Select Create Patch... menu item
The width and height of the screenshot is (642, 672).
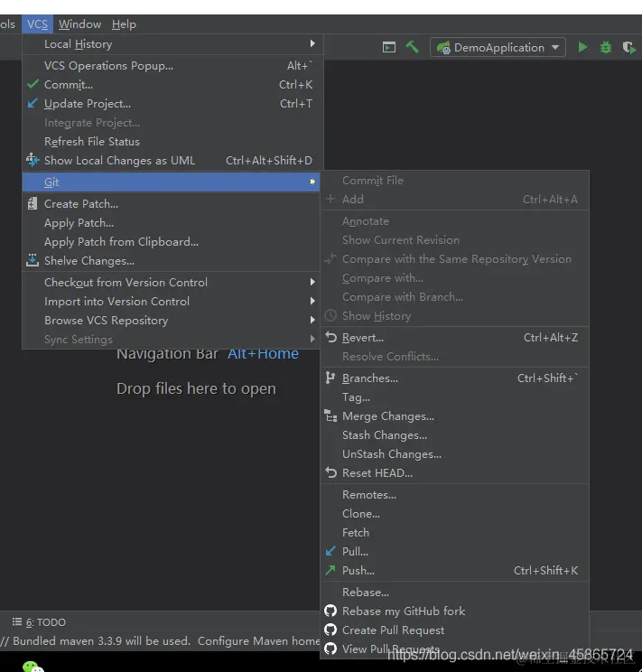pyautogui.click(x=172, y=203)
